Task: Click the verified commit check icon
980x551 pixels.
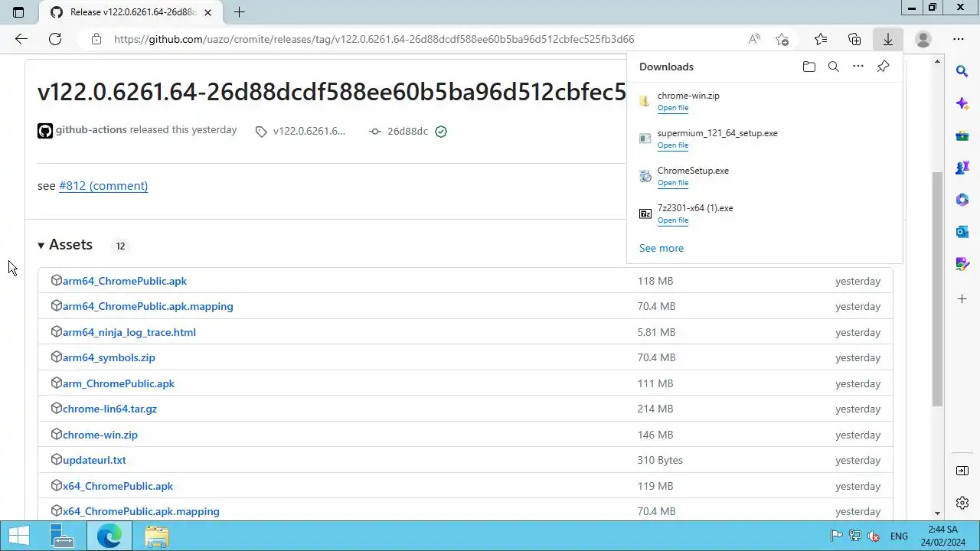Action: (x=441, y=132)
